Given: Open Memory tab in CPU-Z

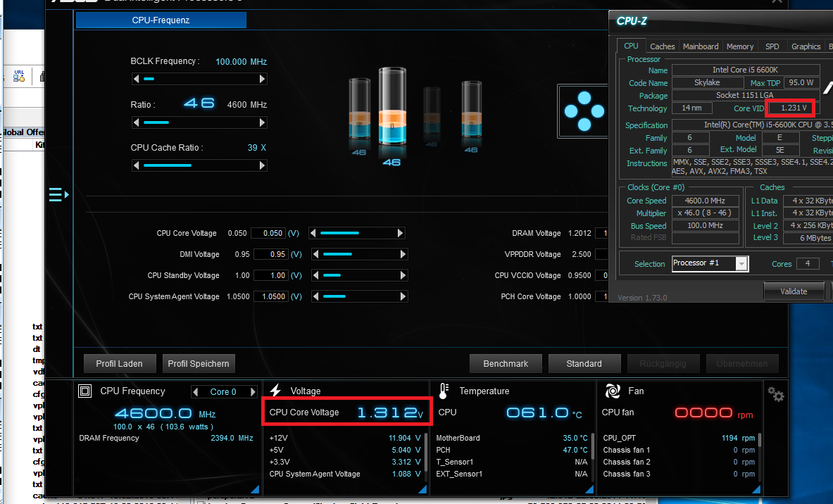Looking at the screenshot, I should (740, 46).
